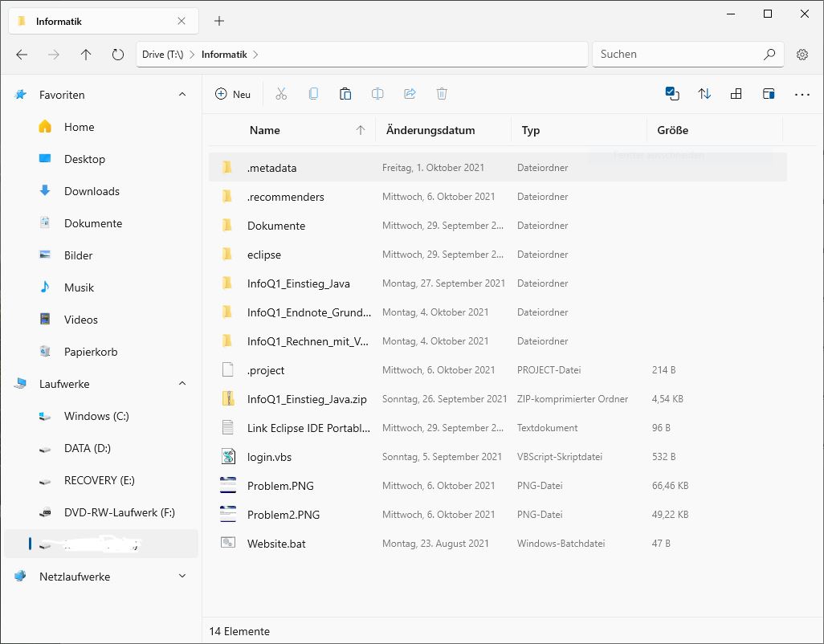
Task: Click the Neu button
Action: pos(233,94)
